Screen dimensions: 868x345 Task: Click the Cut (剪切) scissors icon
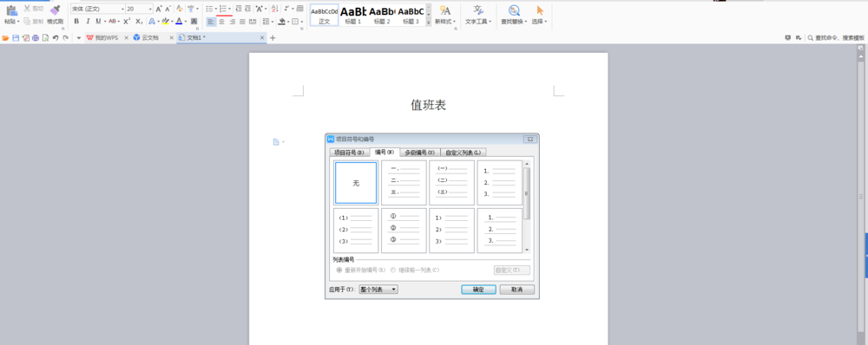(28, 9)
